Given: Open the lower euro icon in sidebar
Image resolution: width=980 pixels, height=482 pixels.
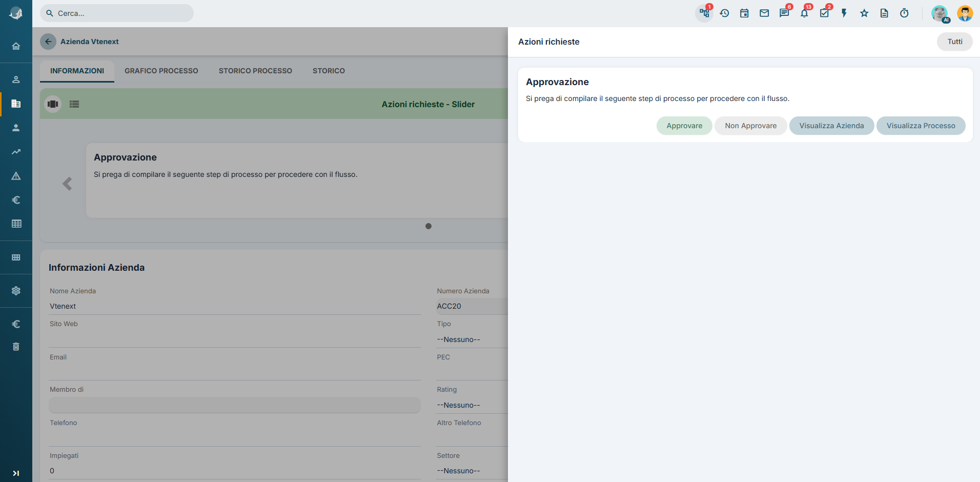Looking at the screenshot, I should (16, 324).
